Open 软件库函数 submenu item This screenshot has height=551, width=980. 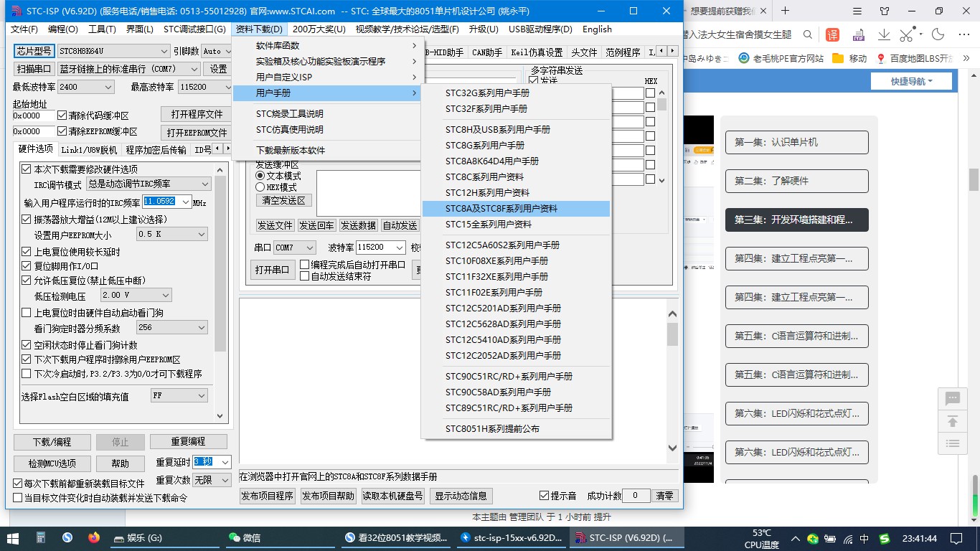tap(326, 46)
